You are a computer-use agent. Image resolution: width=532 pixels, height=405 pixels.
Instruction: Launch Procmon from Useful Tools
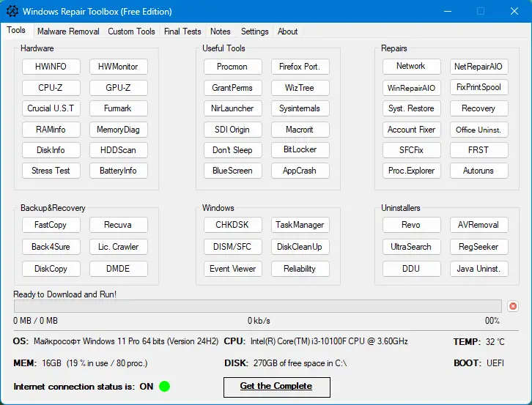click(233, 67)
